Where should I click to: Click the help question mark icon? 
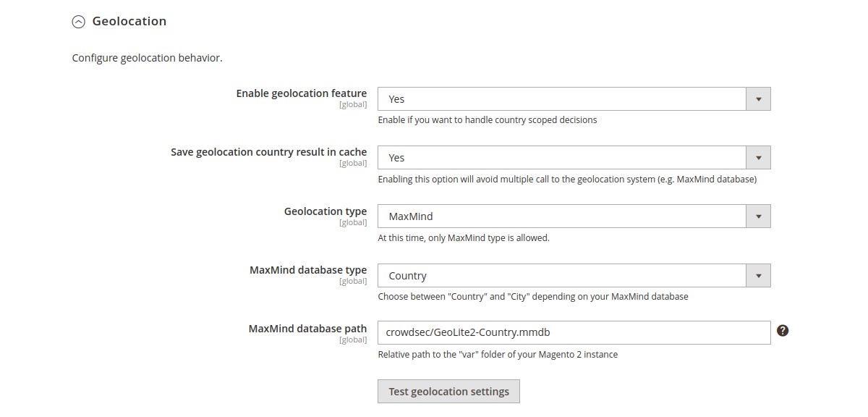(783, 331)
